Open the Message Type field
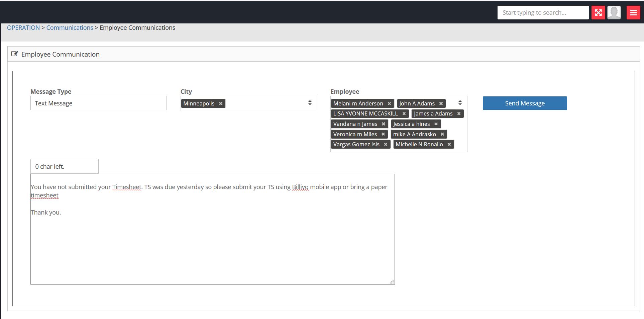The width and height of the screenshot is (644, 319). pyautogui.click(x=99, y=103)
